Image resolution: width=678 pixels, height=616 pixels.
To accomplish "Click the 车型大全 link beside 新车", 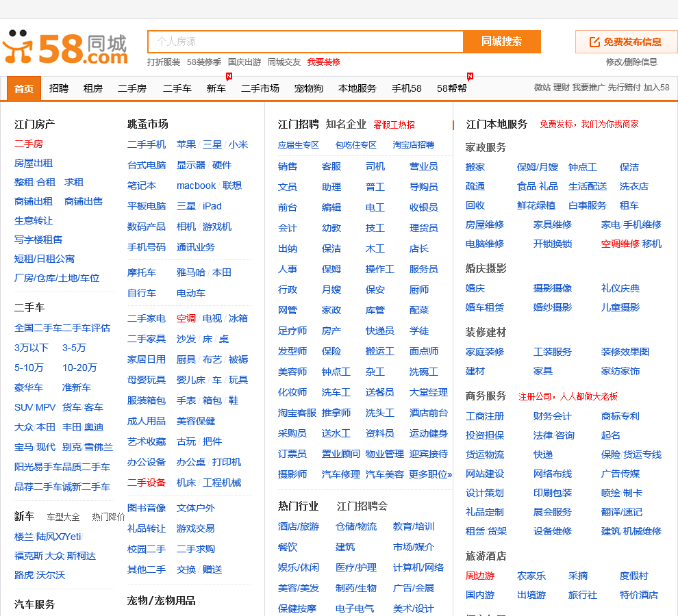I will (x=63, y=517).
